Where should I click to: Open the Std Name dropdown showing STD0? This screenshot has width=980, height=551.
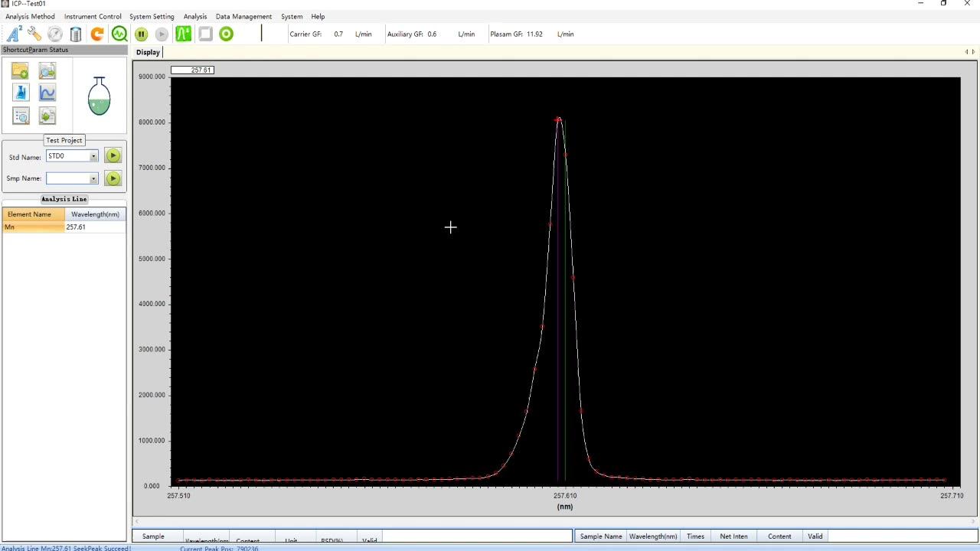click(93, 155)
